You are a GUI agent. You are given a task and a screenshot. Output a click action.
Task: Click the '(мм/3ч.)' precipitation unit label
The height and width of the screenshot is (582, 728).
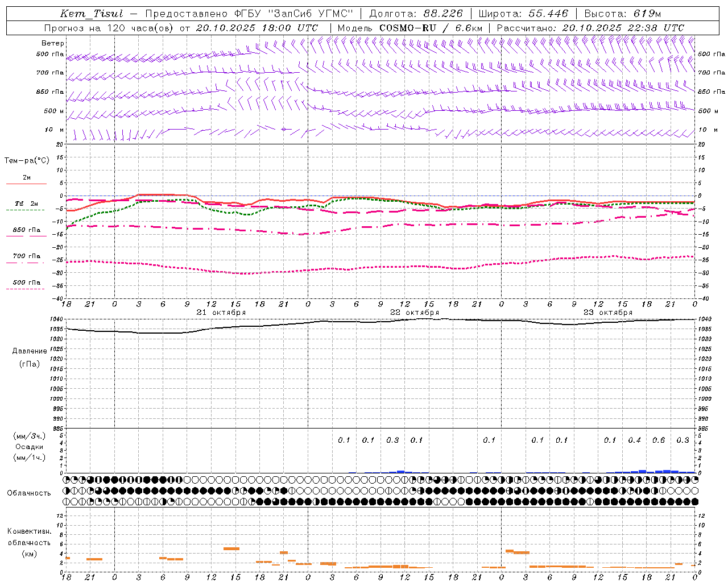[30, 436]
